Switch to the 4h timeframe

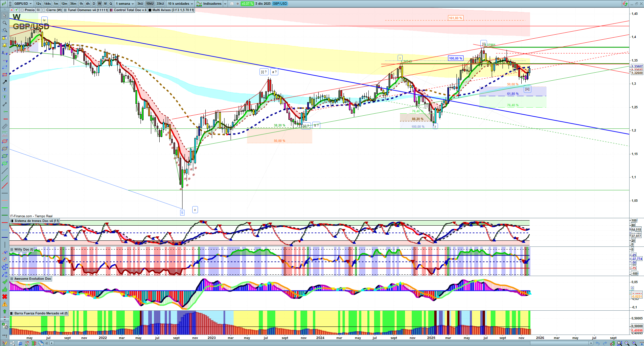(88, 4)
